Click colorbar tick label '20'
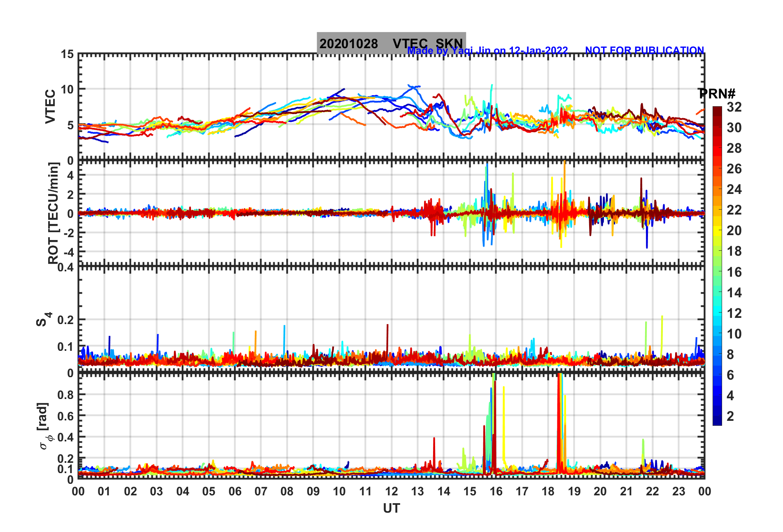The image size is (783, 532). pyautogui.click(x=734, y=231)
